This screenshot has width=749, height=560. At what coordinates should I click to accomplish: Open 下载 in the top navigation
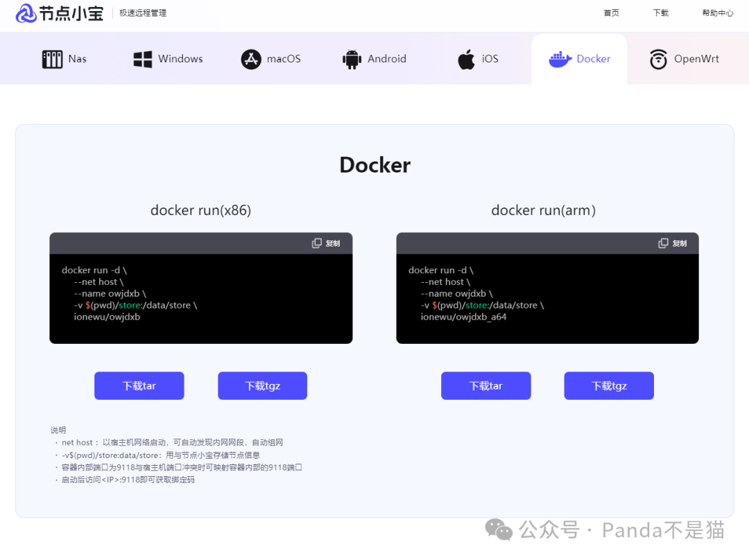tap(661, 13)
